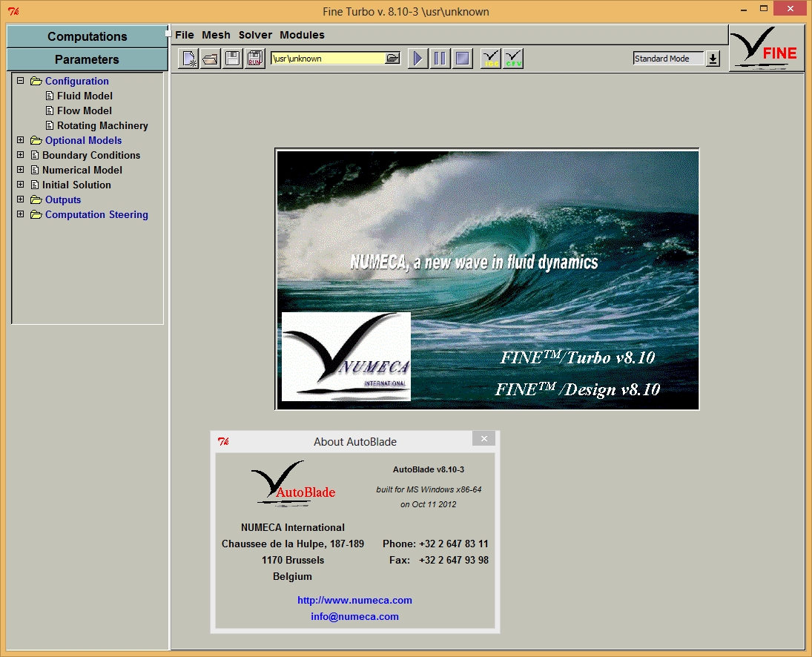This screenshot has width=812, height=657.
Task: Select Rotating Machinery in the tree
Action: [x=102, y=125]
